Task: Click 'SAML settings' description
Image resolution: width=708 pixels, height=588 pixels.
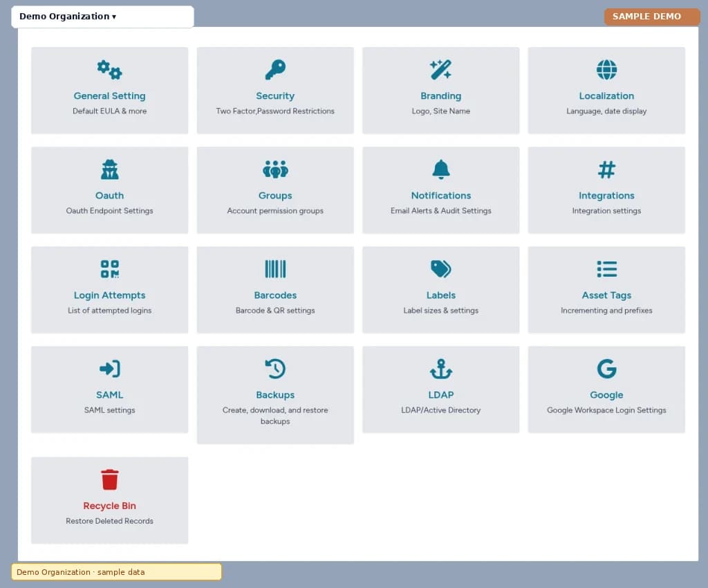Action: click(x=109, y=410)
